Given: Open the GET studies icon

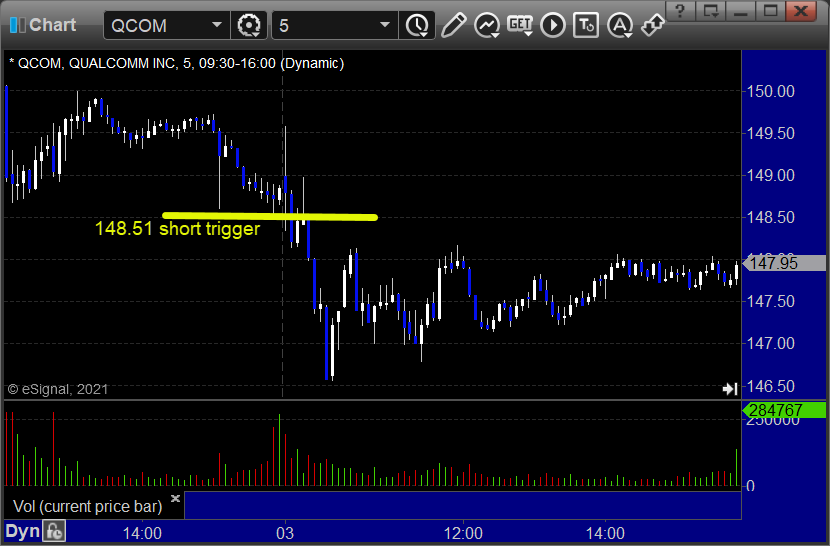Looking at the screenshot, I should (x=520, y=25).
